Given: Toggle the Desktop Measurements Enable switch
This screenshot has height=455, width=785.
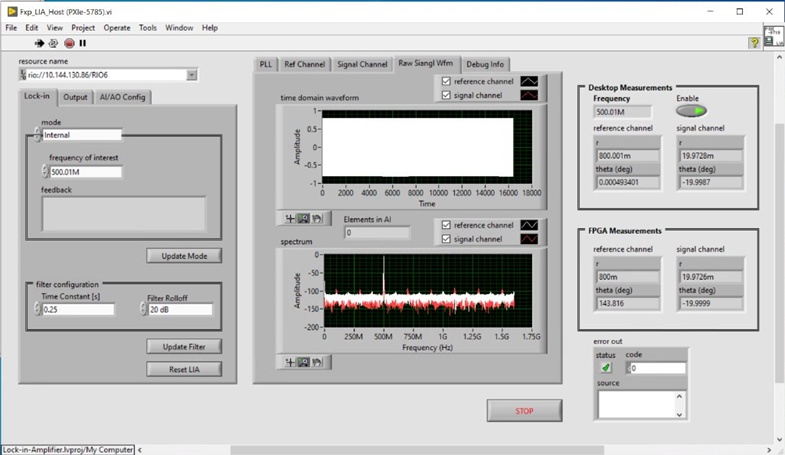Looking at the screenshot, I should click(x=690, y=111).
